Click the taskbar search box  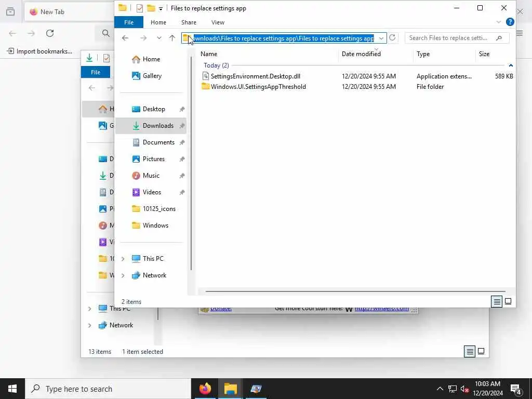(x=108, y=389)
